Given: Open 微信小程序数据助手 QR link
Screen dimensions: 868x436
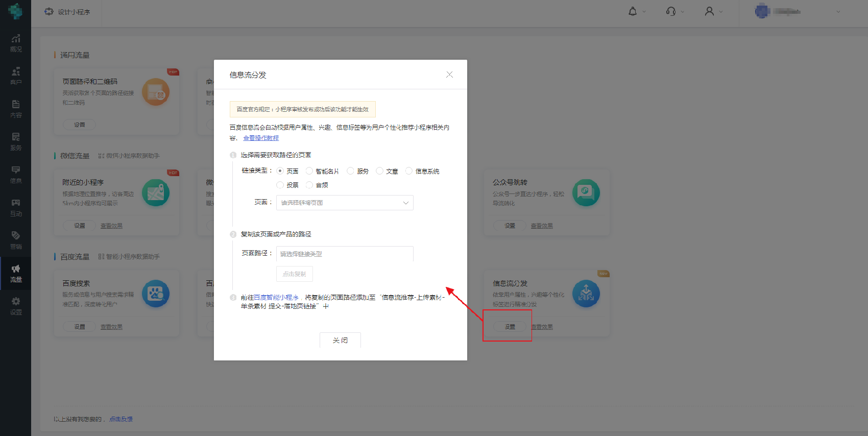Looking at the screenshot, I should point(129,156).
